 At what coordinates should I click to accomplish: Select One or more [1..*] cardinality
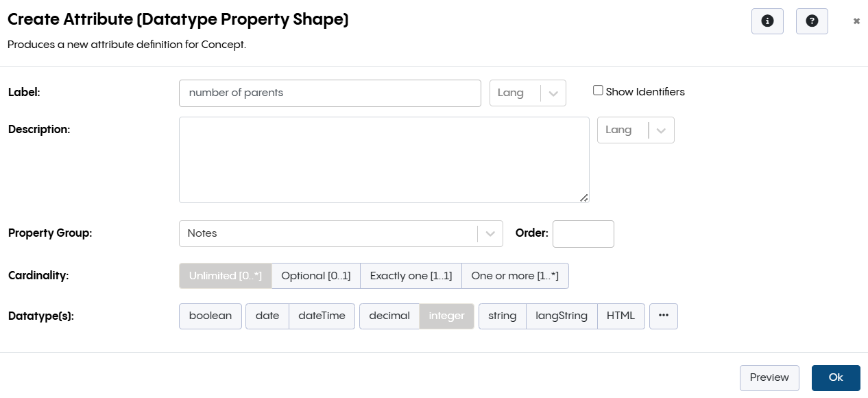click(x=515, y=275)
